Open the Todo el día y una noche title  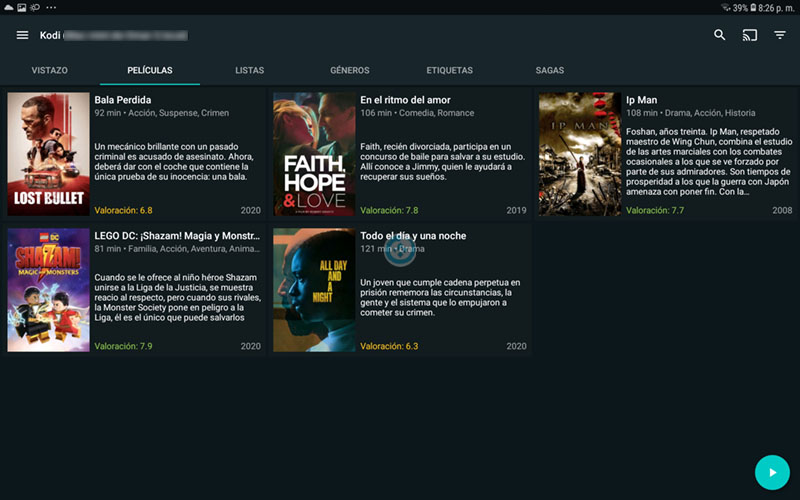pyautogui.click(x=413, y=236)
